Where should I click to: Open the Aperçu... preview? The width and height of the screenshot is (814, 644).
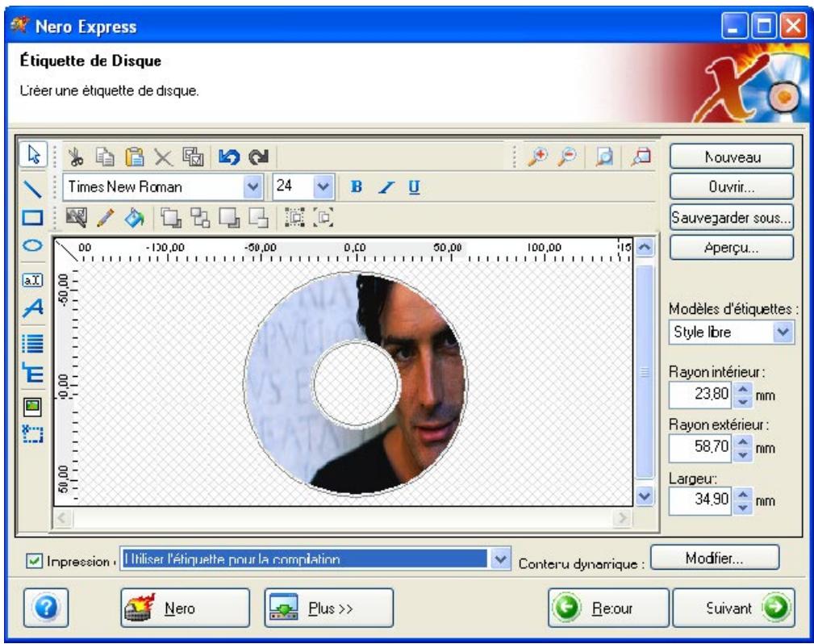[x=732, y=247]
